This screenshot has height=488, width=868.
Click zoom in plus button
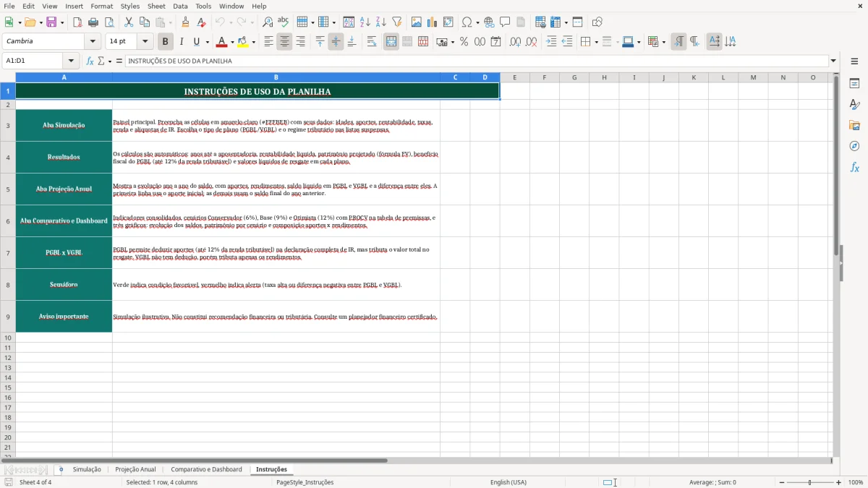(839, 482)
